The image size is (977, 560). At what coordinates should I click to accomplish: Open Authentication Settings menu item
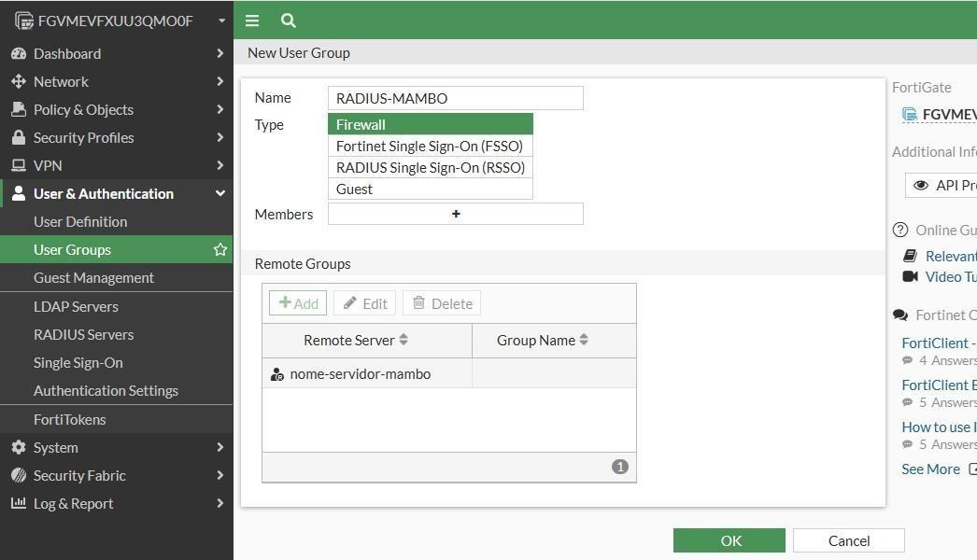tap(117, 390)
